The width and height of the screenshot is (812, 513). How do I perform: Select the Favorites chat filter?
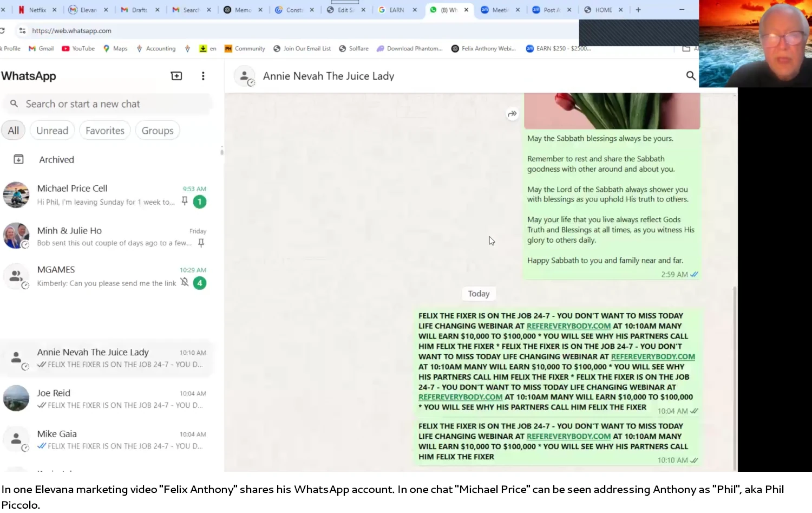105,131
